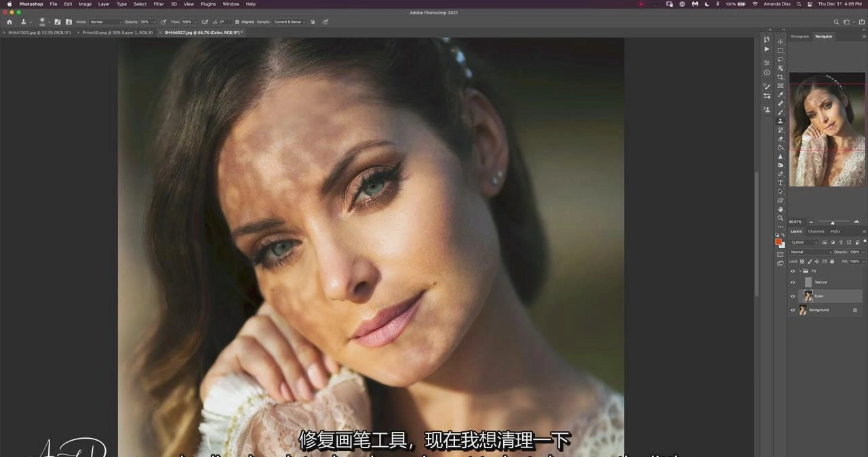Select the Move tool

coord(781,41)
